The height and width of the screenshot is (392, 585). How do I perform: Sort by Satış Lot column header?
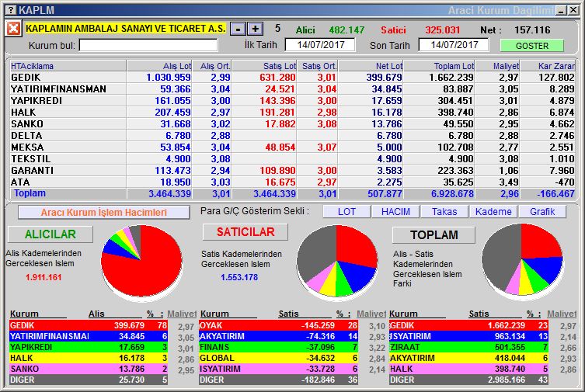pyautogui.click(x=264, y=66)
